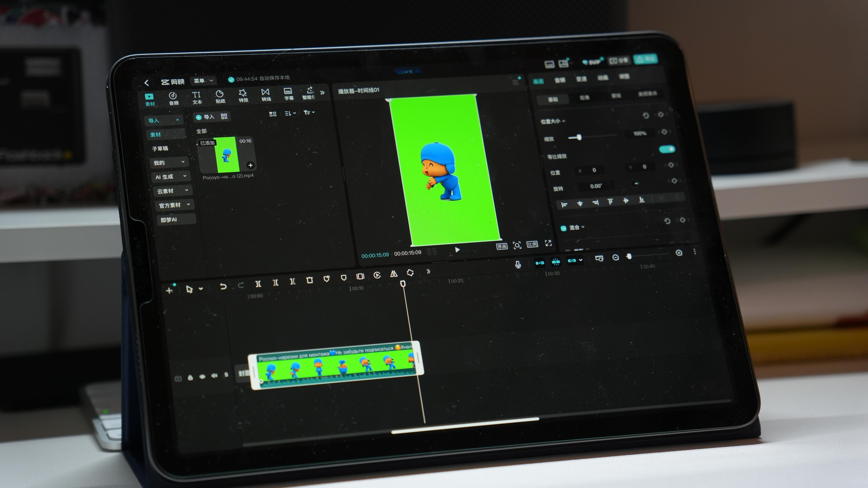Expand the 云素材 section

(173, 191)
